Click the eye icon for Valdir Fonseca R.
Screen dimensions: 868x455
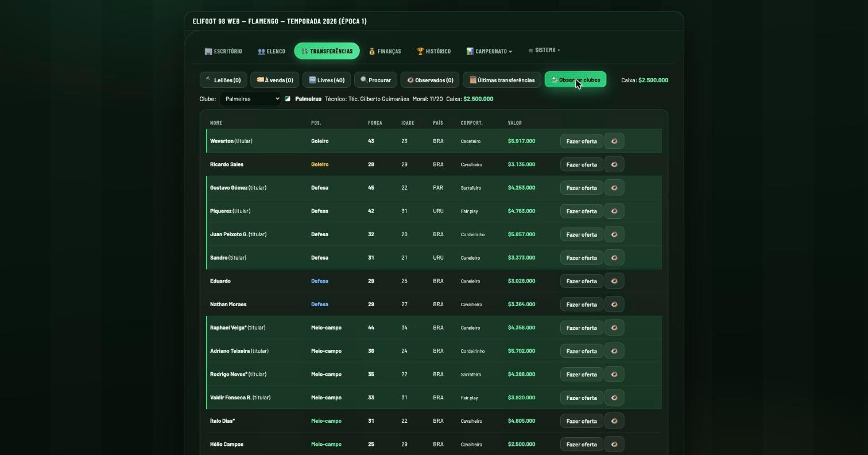(614, 398)
